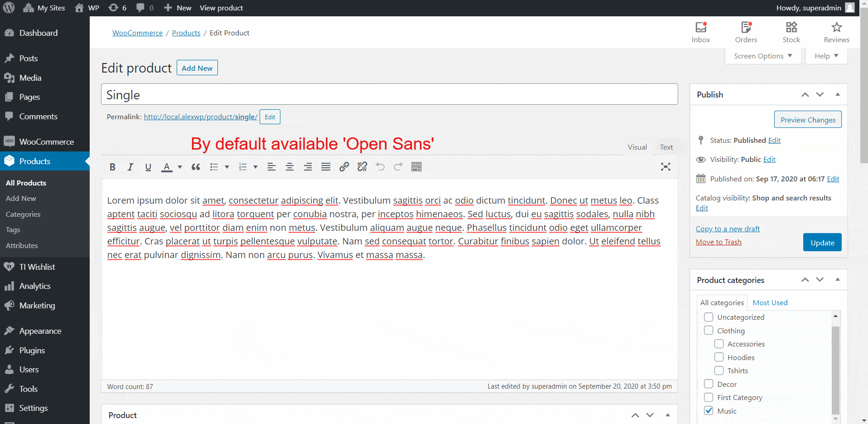Screen dimensions: 868x424
Task: Open the updates indicator showing 6
Action: (x=118, y=8)
